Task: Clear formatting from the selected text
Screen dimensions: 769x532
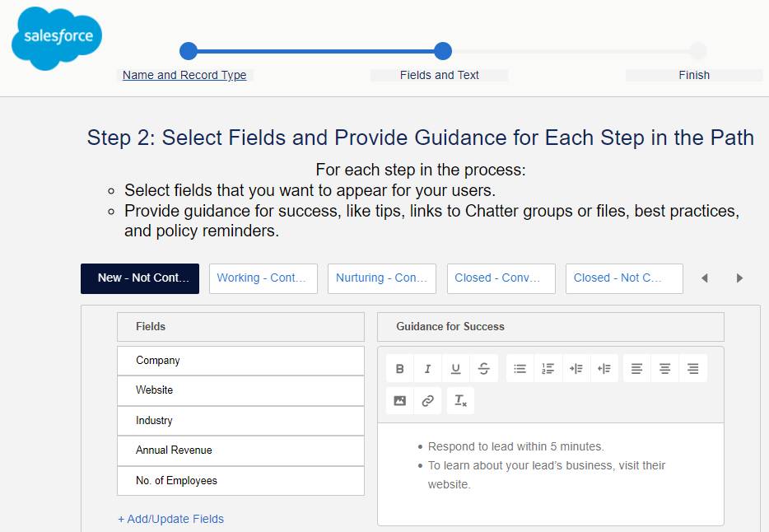Action: click(x=459, y=400)
